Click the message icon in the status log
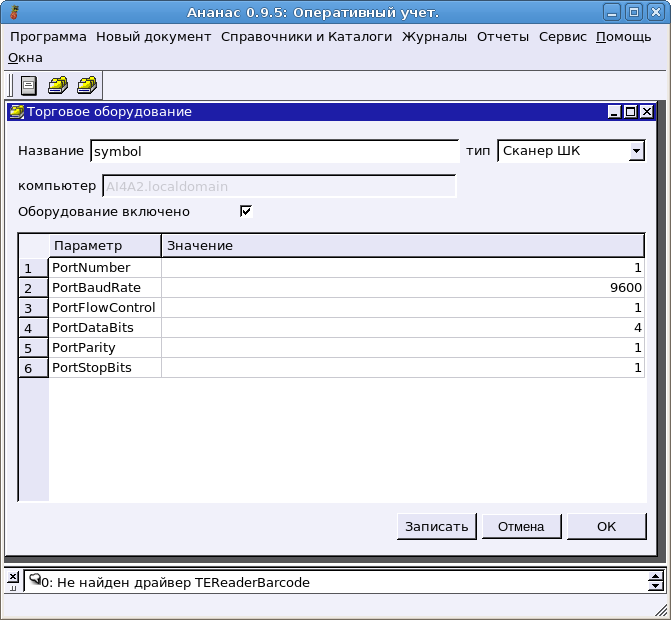This screenshot has width=671, height=620. pos(34,581)
